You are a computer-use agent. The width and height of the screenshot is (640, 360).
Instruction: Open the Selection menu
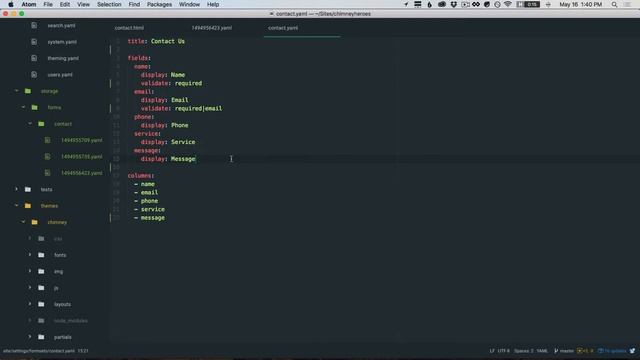(x=109, y=4)
